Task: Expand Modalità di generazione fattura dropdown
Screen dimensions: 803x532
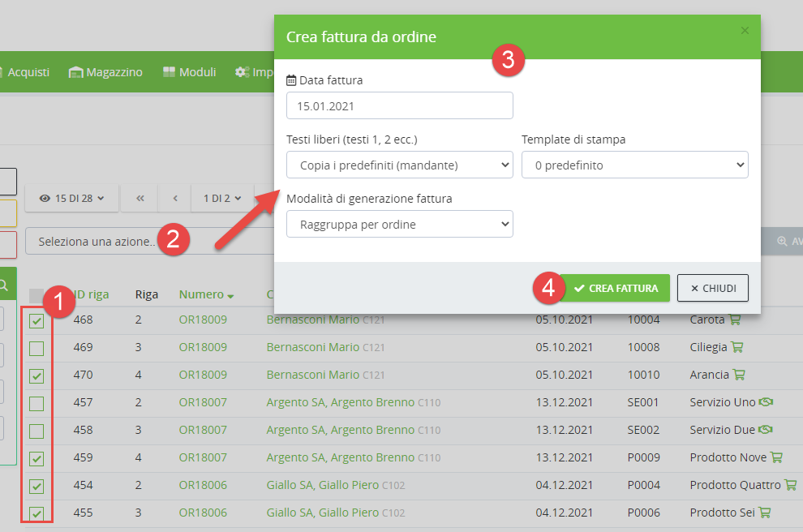Action: pos(399,224)
